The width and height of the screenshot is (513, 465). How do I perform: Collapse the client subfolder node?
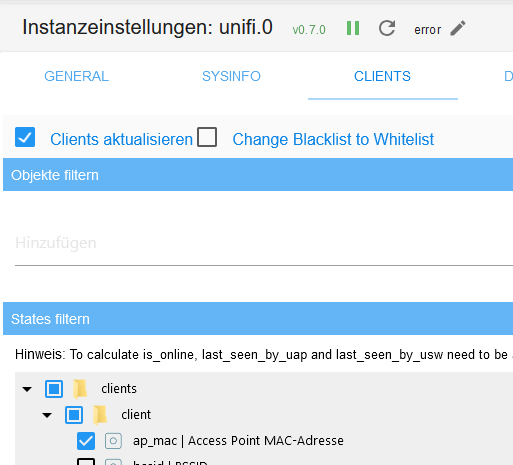coord(47,415)
